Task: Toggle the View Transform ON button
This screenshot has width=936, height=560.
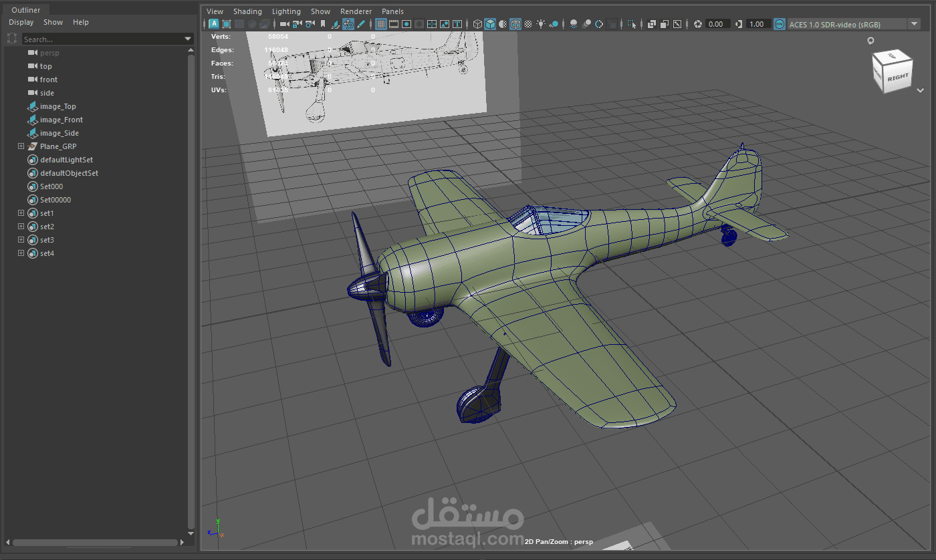Action: pyautogui.click(x=780, y=24)
